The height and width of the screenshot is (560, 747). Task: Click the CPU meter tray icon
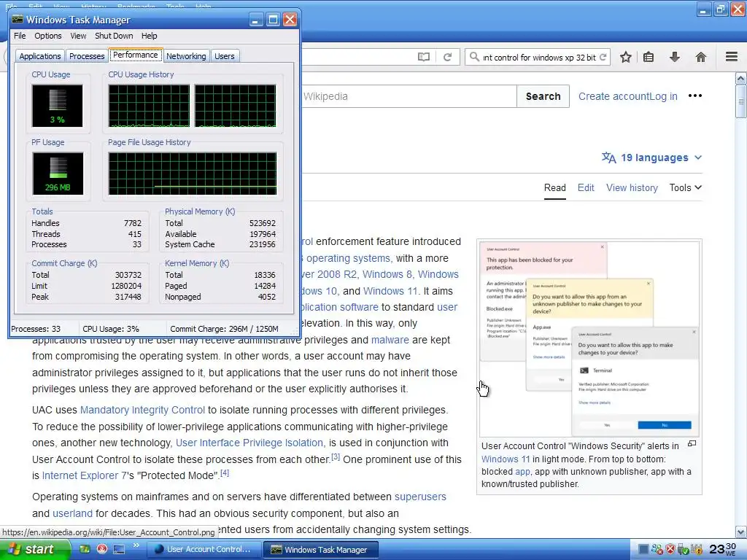[x=643, y=550]
